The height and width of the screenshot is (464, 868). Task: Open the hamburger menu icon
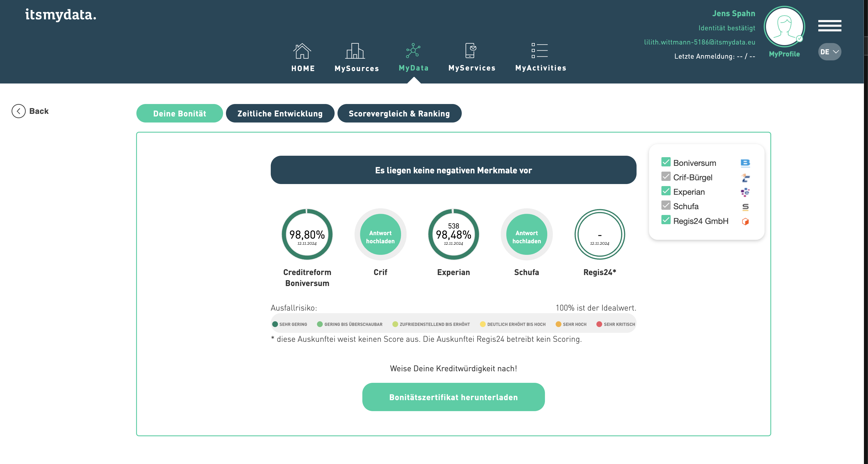830,26
